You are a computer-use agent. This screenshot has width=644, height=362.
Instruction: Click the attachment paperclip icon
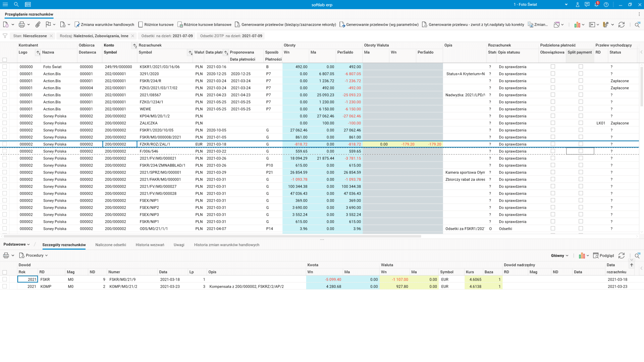click(x=38, y=24)
